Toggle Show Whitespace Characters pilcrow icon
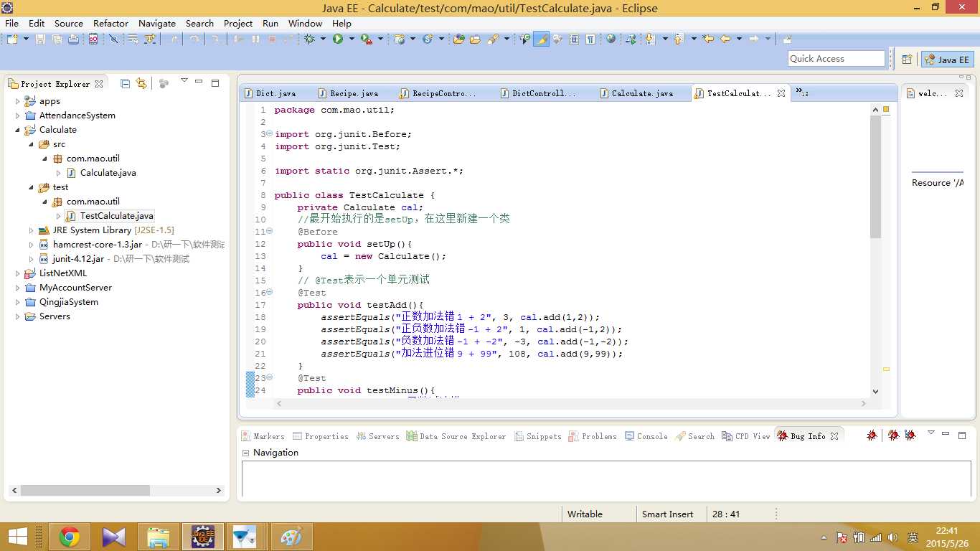The height and width of the screenshot is (551, 980). [x=590, y=39]
